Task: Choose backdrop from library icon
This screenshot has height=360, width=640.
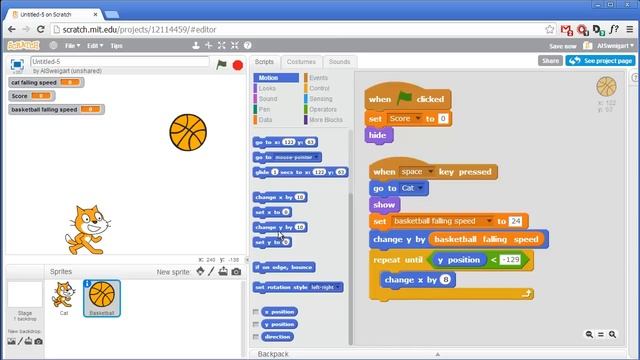Action: click(11, 341)
